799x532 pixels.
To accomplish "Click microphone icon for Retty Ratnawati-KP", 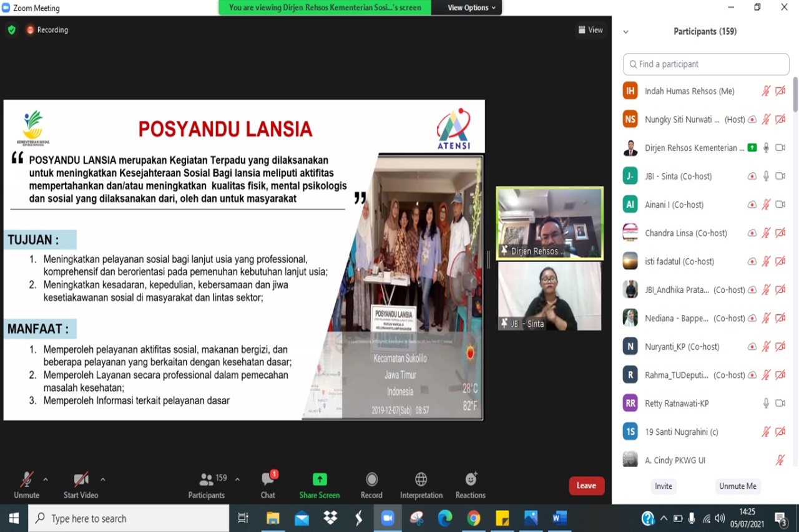I will 766,404.
